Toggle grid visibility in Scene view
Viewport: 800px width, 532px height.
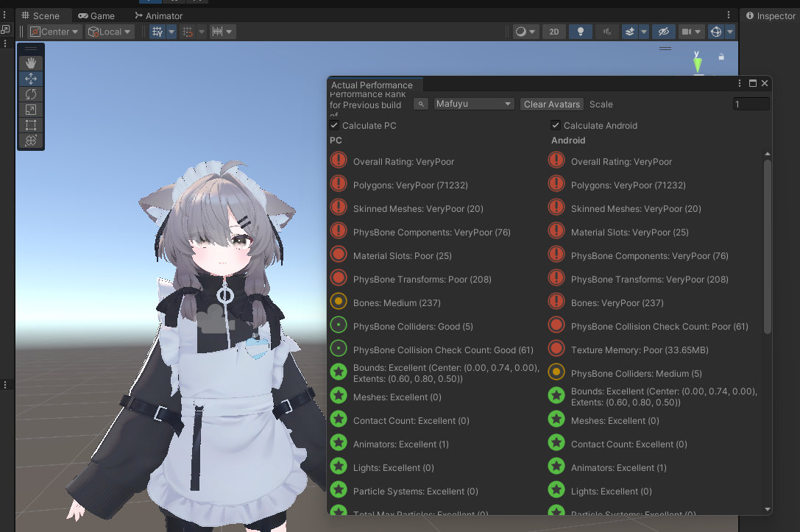click(x=157, y=32)
